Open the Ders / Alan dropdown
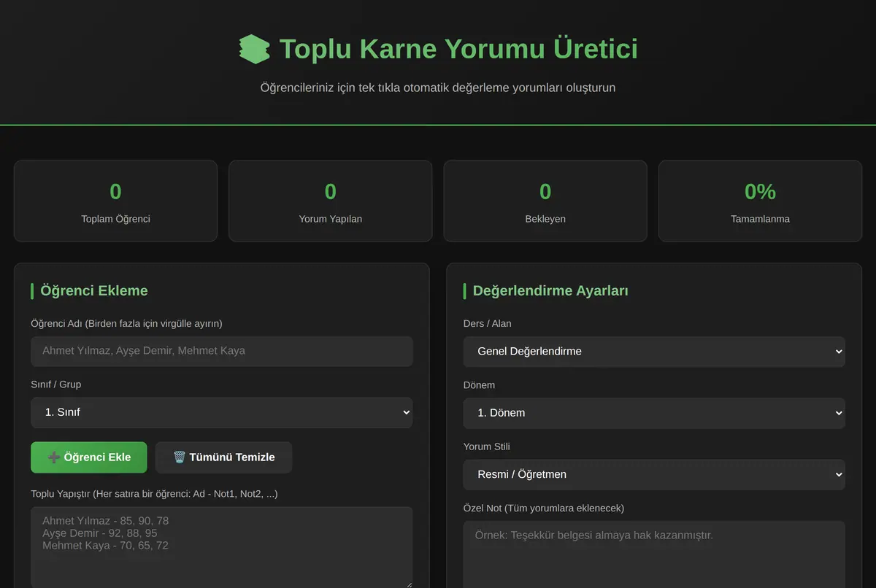The image size is (876, 588). [x=654, y=352]
